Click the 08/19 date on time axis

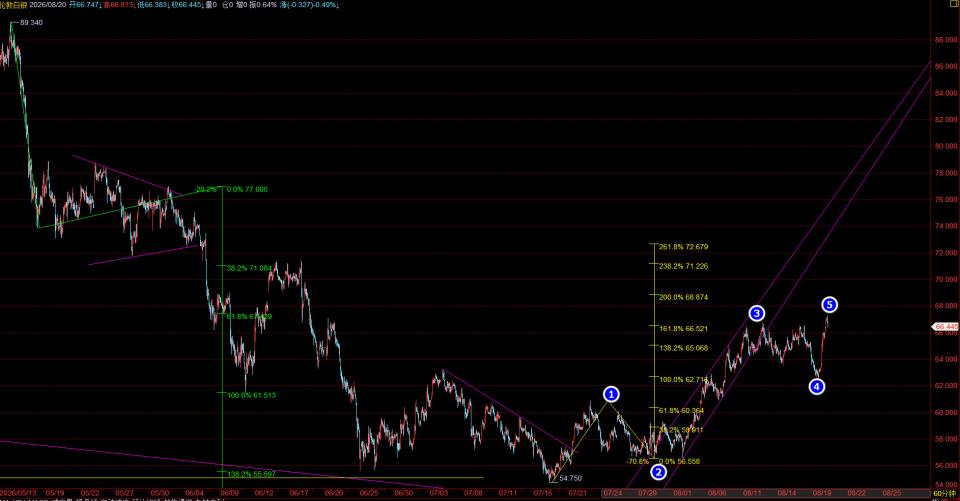822,493
